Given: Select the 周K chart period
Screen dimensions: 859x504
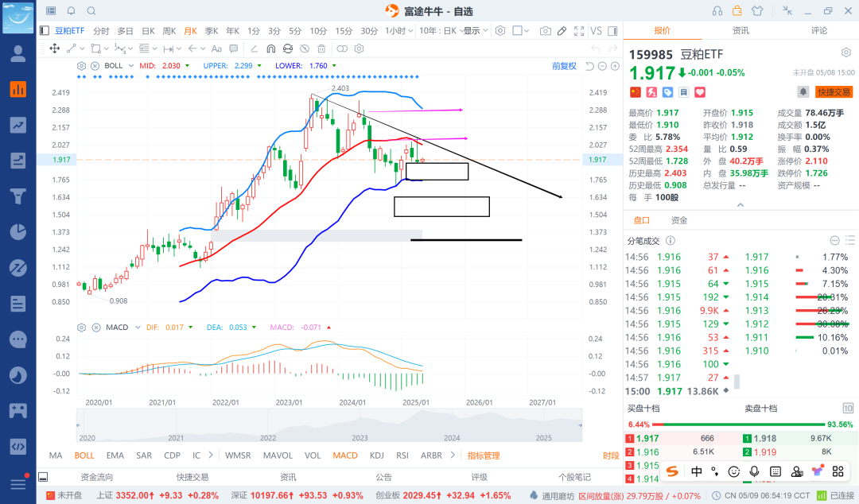Looking at the screenshot, I should coord(169,31).
